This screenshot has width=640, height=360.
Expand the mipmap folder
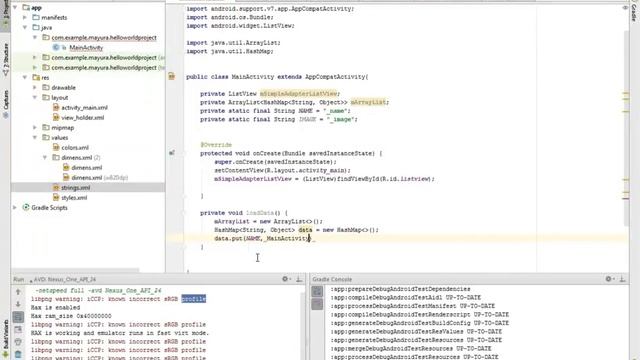click(35, 128)
